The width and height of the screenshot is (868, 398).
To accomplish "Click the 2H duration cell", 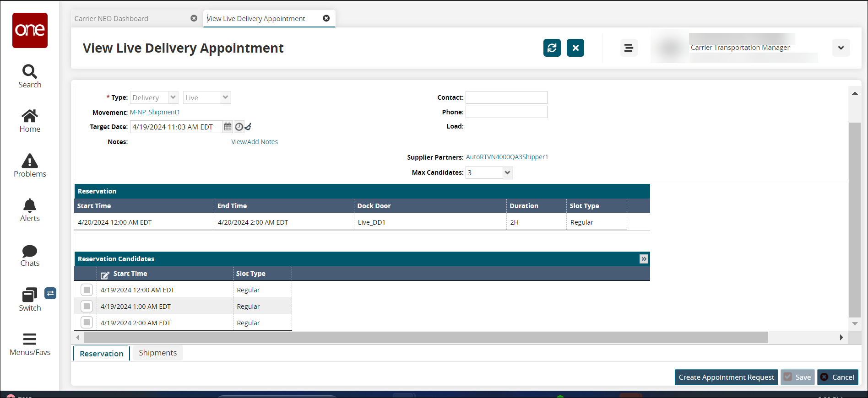I will pos(536,222).
